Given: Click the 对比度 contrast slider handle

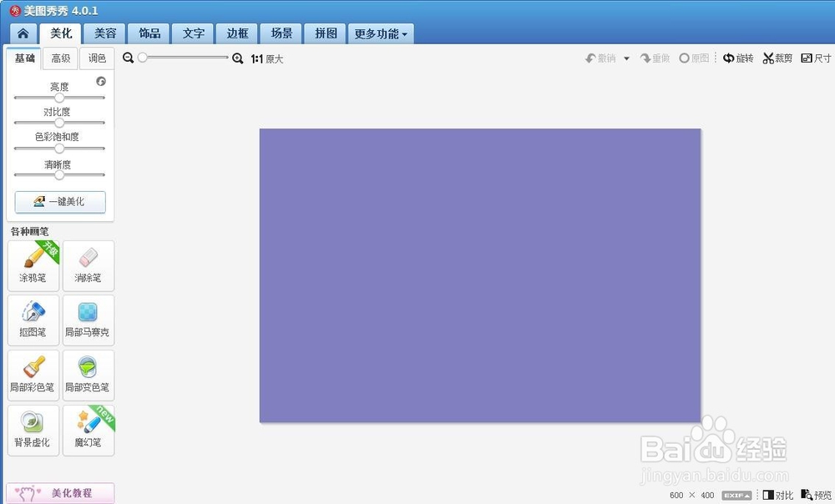Looking at the screenshot, I should 59,123.
